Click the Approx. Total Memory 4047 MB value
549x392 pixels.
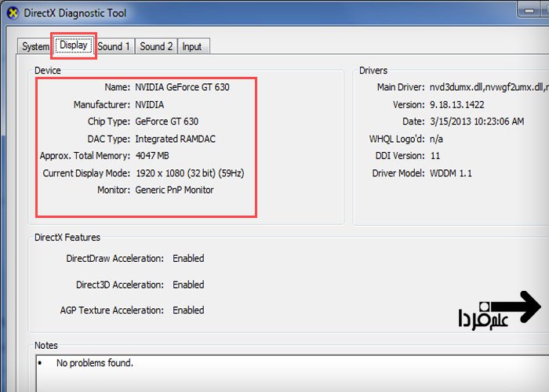click(152, 156)
